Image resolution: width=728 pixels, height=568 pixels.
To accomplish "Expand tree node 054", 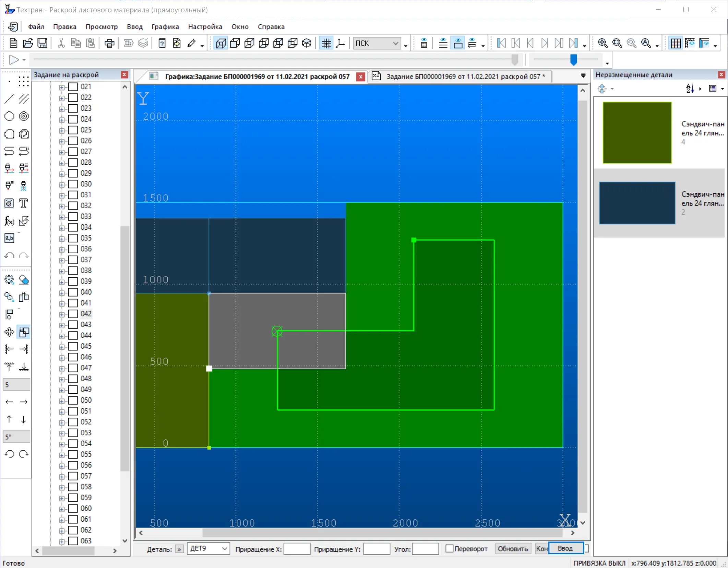I will pyautogui.click(x=61, y=444).
